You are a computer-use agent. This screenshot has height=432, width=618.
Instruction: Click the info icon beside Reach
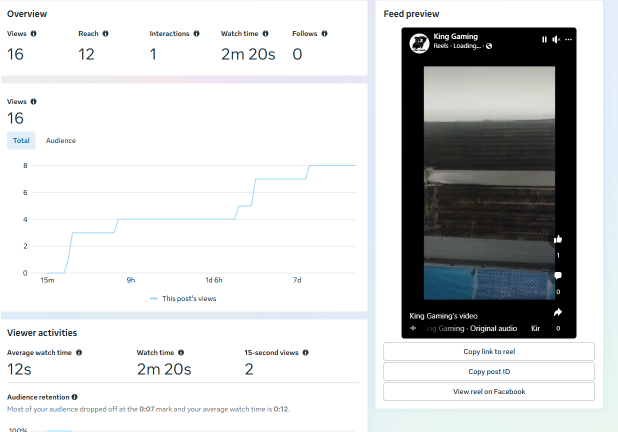[x=105, y=34]
